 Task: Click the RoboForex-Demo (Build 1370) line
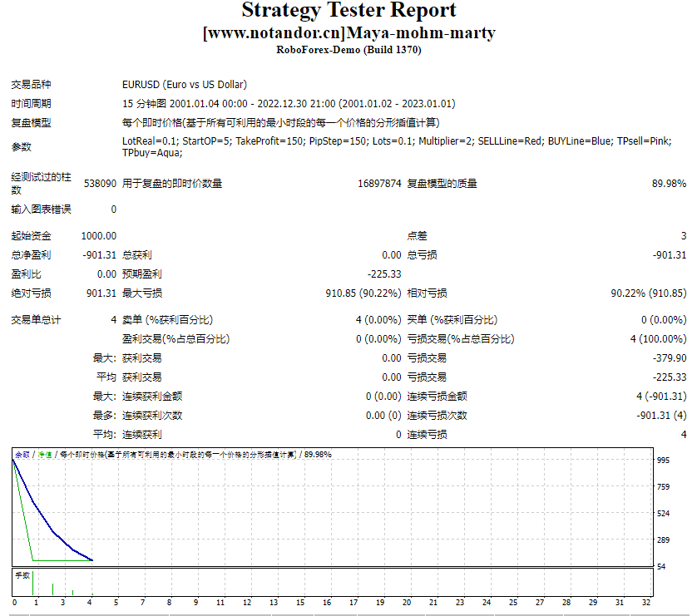click(348, 50)
